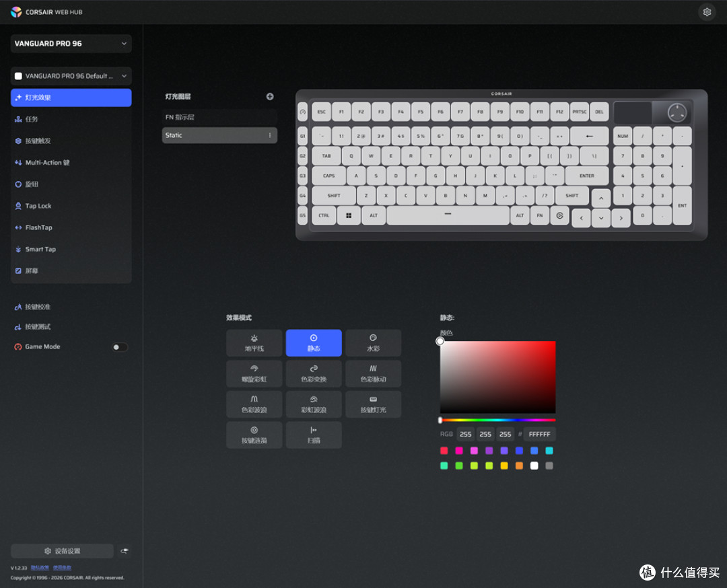Pick the red color swatch preset
Screen dimensions: 727x588
pyautogui.click(x=444, y=450)
